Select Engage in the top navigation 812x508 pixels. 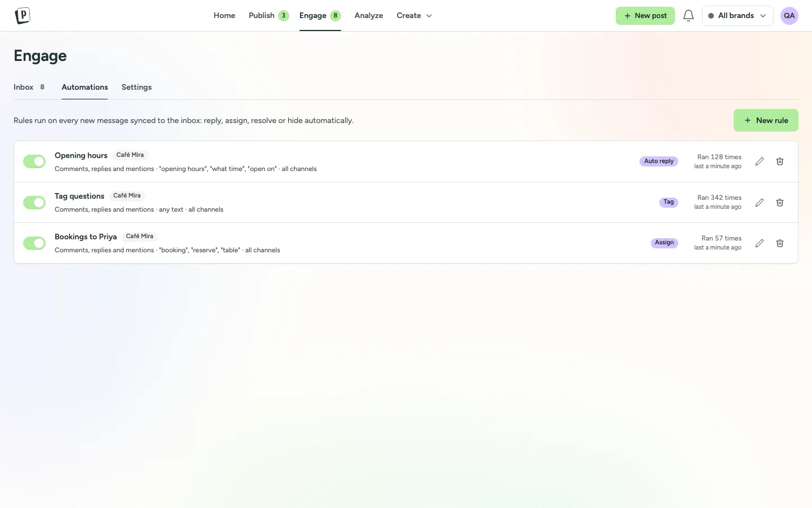[x=320, y=16]
